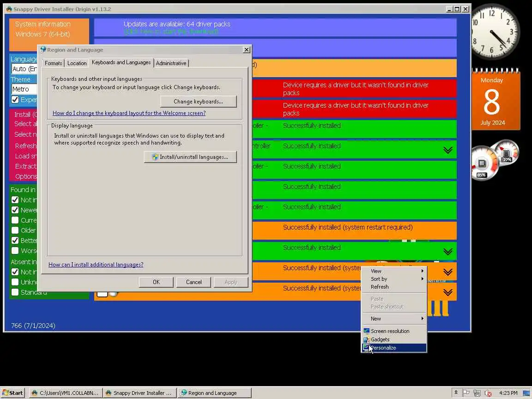Confirm with the OK button

point(156,282)
